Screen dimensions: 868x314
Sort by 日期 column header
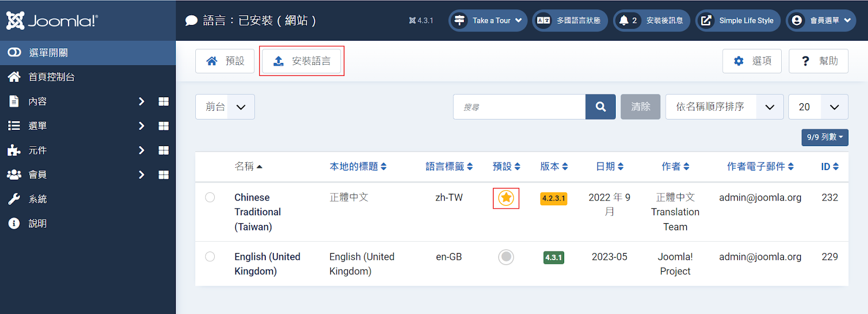[x=610, y=167]
